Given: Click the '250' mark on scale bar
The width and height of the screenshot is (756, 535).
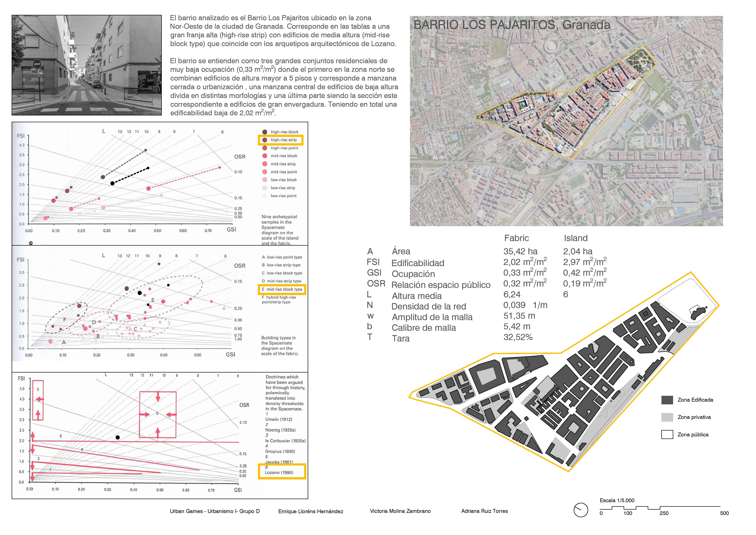Looking at the screenshot, I should tap(664, 513).
